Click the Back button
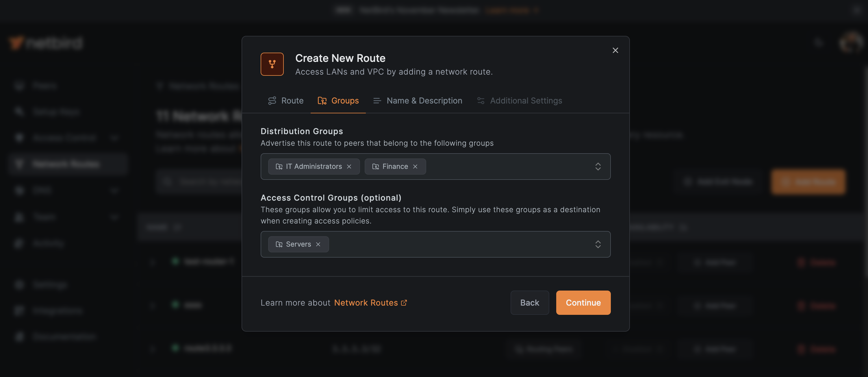The height and width of the screenshot is (377, 868). pos(529,302)
